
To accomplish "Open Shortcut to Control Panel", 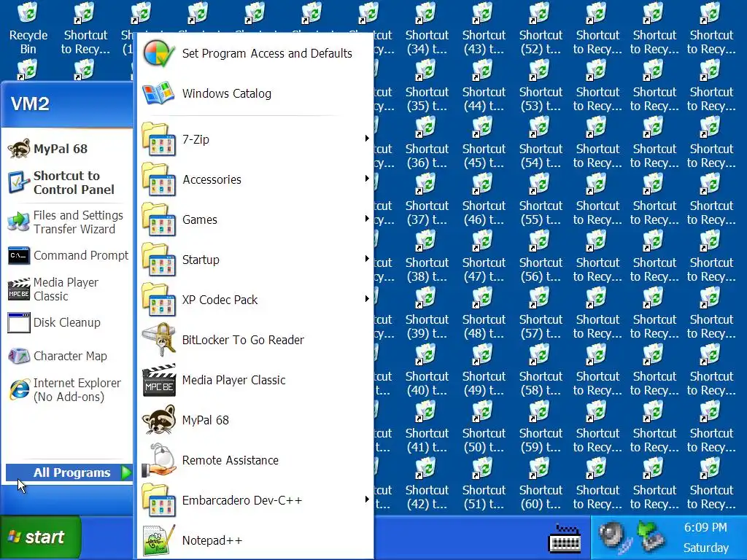I will pos(68,182).
